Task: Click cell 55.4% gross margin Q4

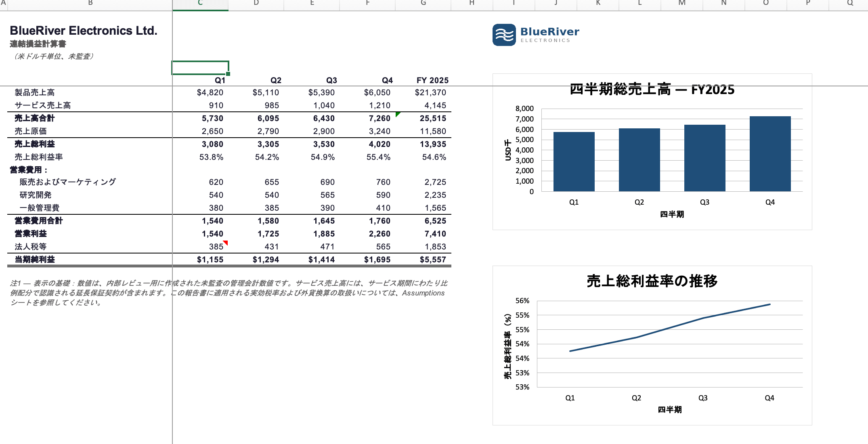Action: (x=367, y=157)
